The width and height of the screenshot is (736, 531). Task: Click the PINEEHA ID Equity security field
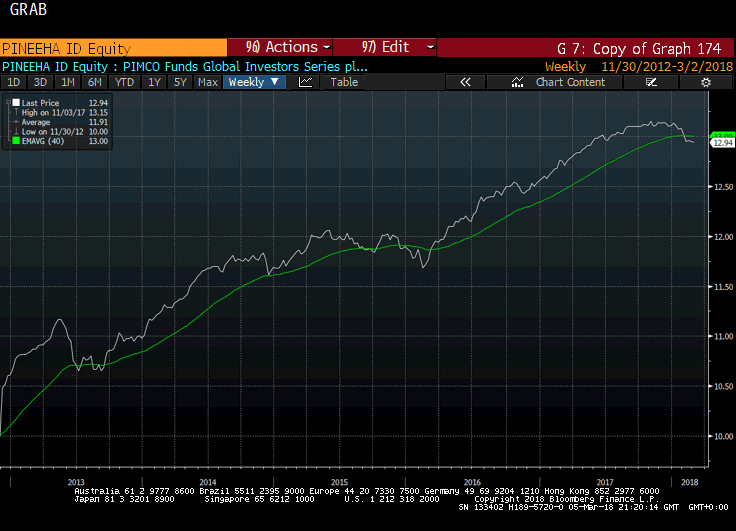pos(114,48)
